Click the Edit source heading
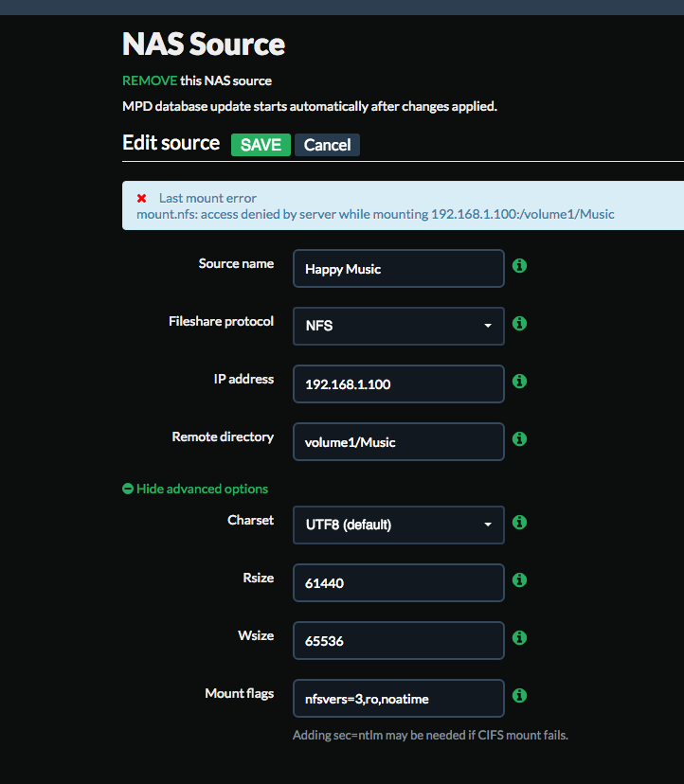The image size is (684, 784). pyautogui.click(x=171, y=143)
